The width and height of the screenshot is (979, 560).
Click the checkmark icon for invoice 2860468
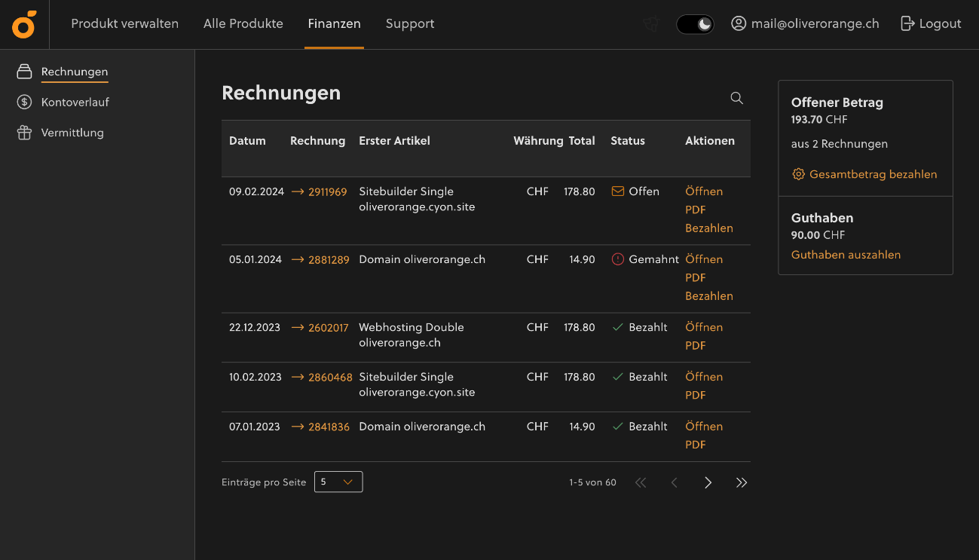click(x=617, y=377)
